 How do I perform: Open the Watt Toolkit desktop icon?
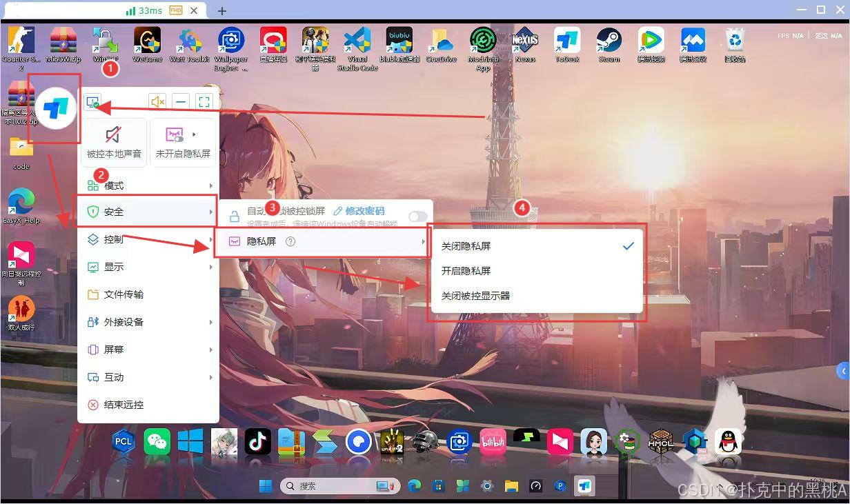pyautogui.click(x=189, y=45)
